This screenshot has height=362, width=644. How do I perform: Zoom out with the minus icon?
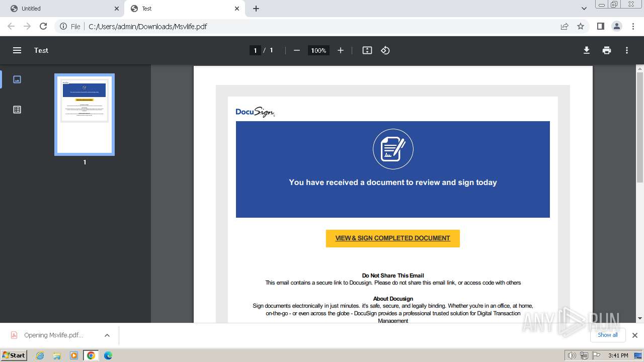tap(297, 50)
